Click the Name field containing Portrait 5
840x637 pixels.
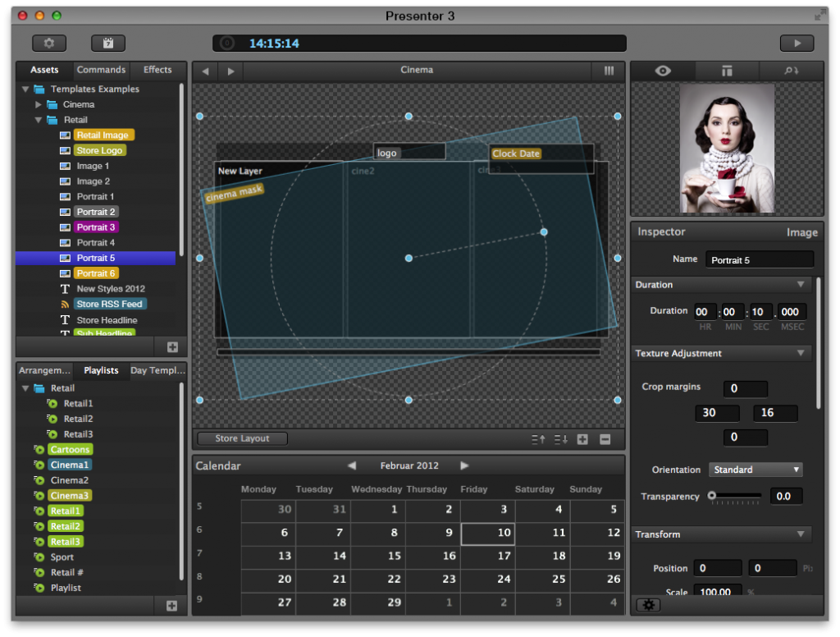[x=760, y=260]
